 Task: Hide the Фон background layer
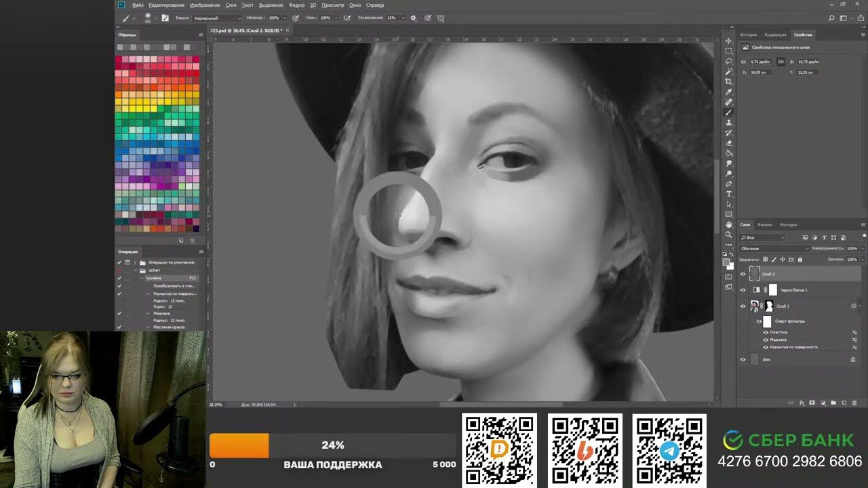[x=743, y=360]
